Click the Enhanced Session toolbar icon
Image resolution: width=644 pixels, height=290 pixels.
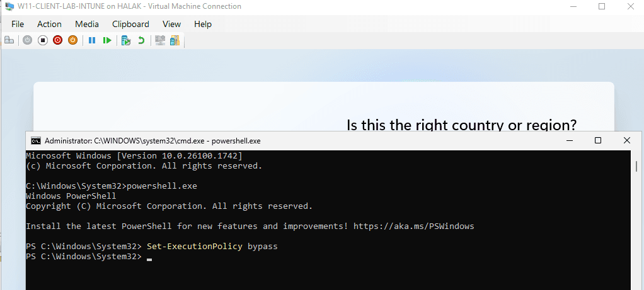point(160,40)
